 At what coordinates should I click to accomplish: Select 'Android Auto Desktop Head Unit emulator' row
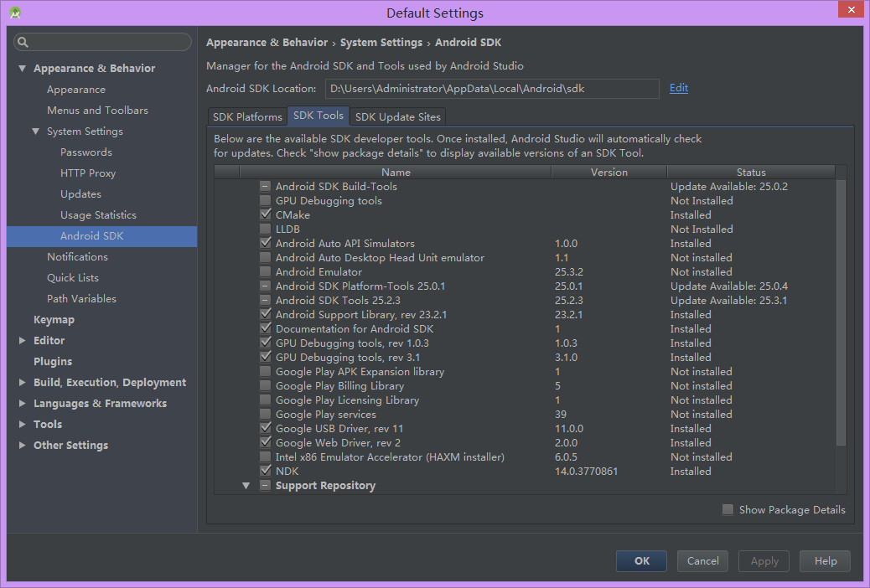525,257
